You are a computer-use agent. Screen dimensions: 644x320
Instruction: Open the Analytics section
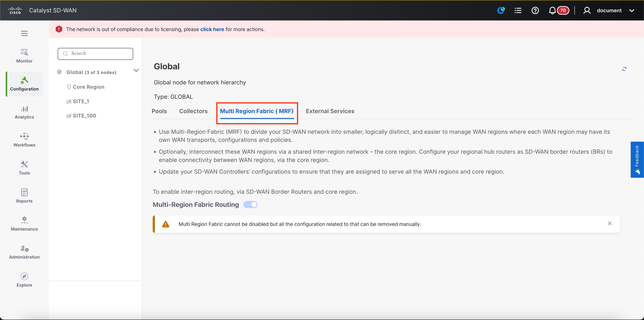tap(24, 112)
